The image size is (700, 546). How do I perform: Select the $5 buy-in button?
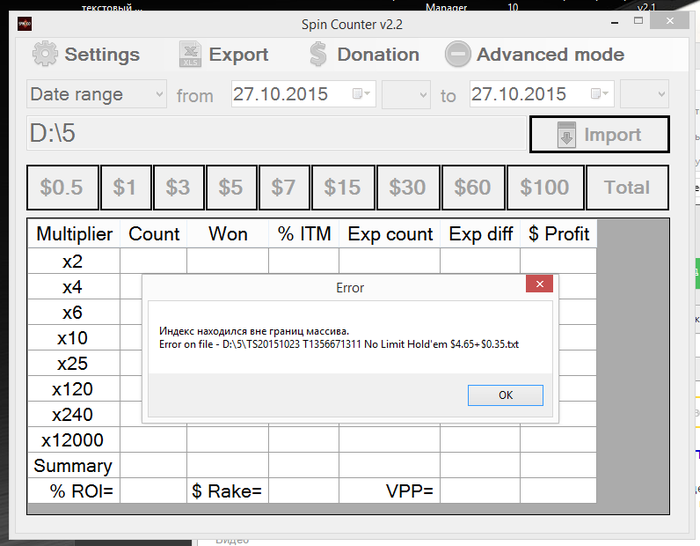(x=231, y=188)
